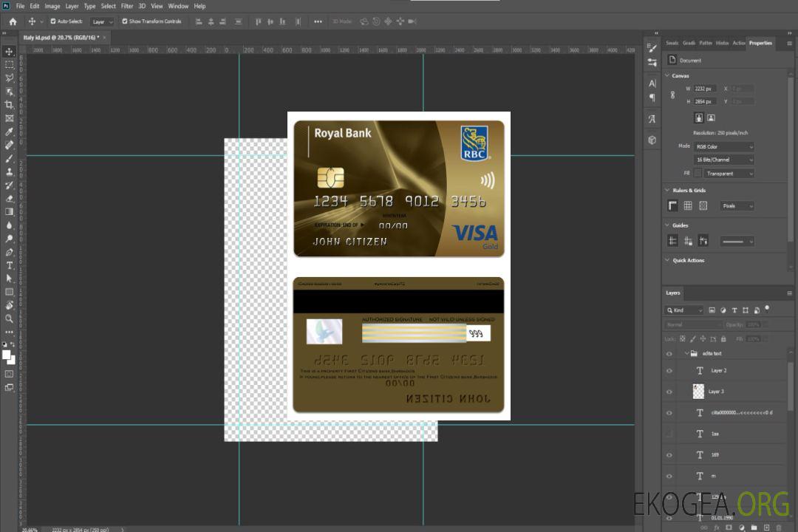Switch to the Properties panel tab

760,43
